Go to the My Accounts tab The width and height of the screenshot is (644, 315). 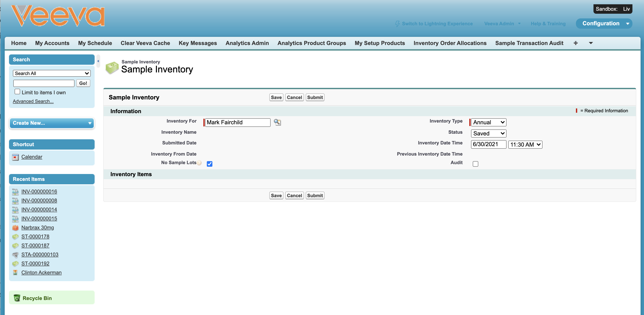[x=52, y=43]
